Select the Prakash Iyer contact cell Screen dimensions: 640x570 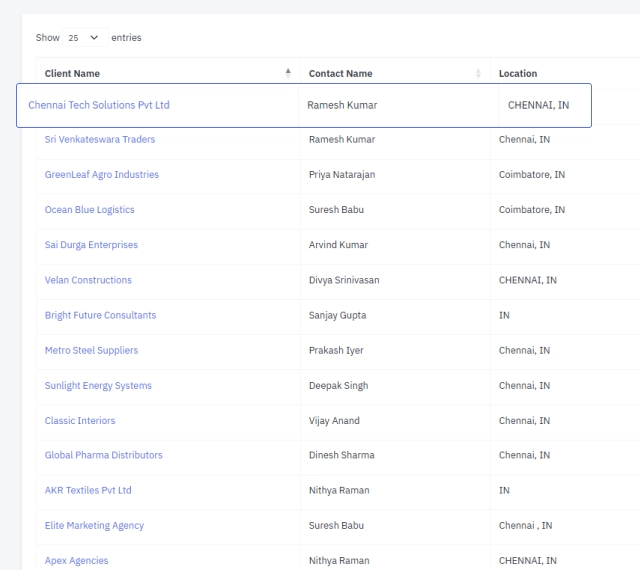[336, 350]
